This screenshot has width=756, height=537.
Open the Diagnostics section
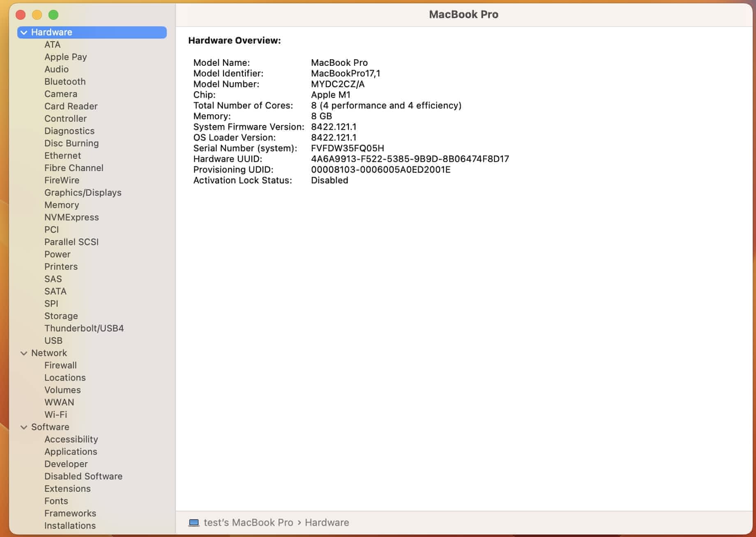coord(69,131)
